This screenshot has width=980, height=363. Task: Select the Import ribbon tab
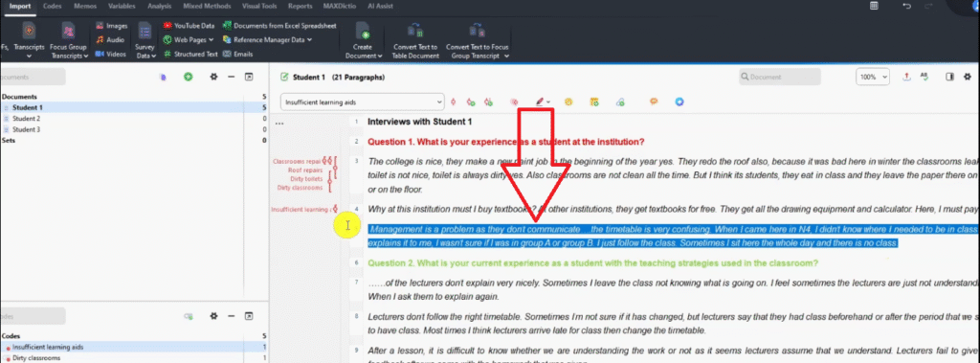[x=20, y=7]
